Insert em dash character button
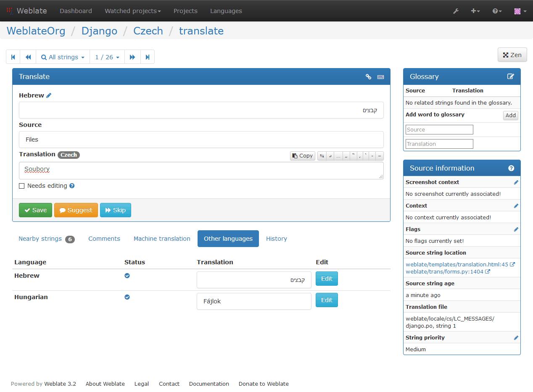The width and height of the screenshot is (533, 392). pos(380,155)
